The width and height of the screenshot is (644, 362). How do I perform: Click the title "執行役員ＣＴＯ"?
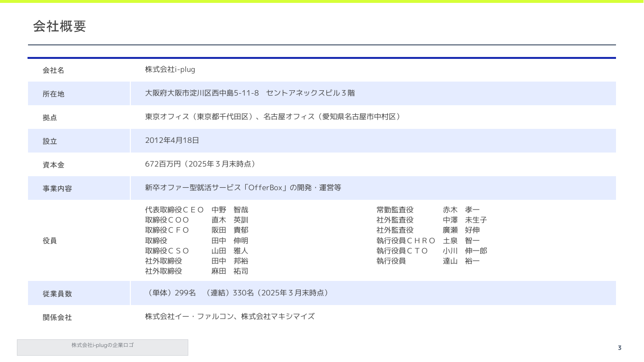[402, 251]
